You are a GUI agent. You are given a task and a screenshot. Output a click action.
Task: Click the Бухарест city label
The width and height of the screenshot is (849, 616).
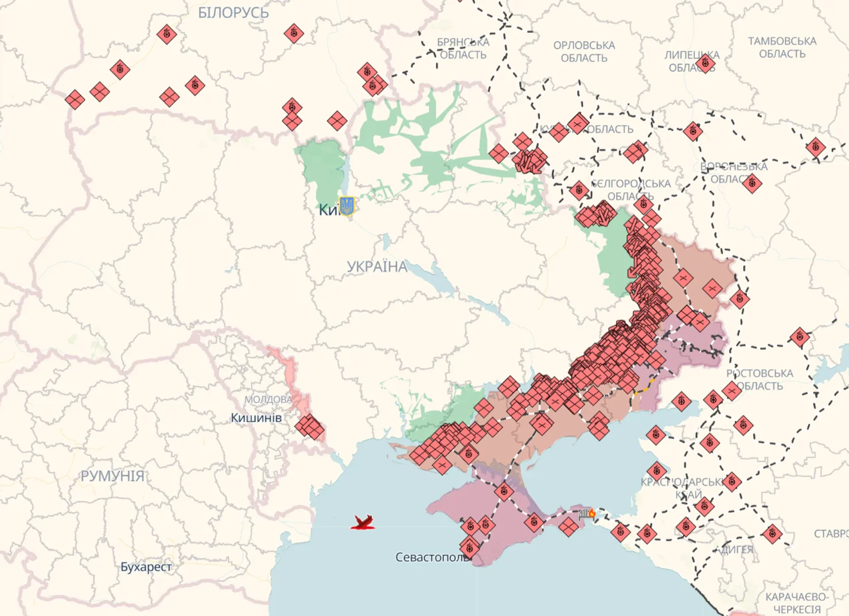tap(146, 567)
